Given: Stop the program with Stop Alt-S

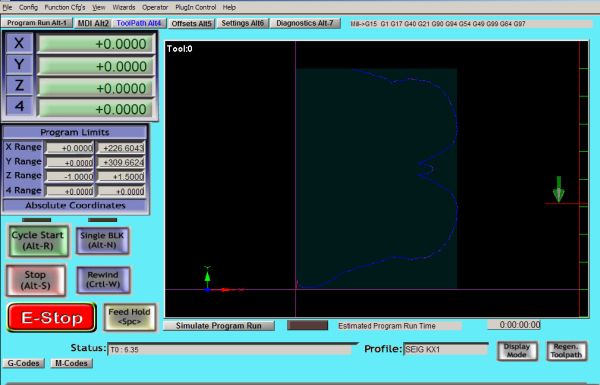Looking at the screenshot, I should 36,280.
